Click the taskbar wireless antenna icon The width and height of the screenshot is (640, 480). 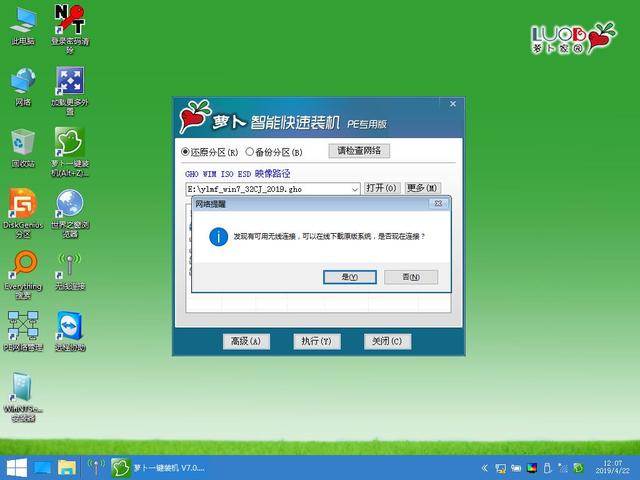pos(96,468)
